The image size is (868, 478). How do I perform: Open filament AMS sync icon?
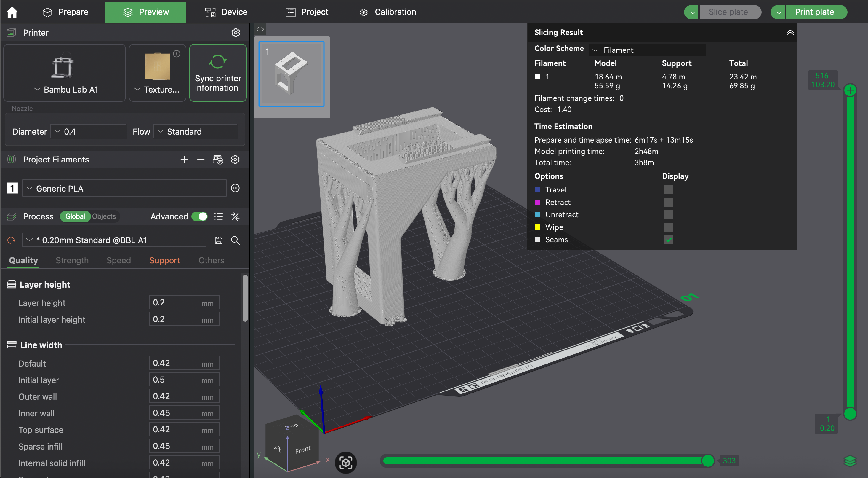pyautogui.click(x=218, y=160)
